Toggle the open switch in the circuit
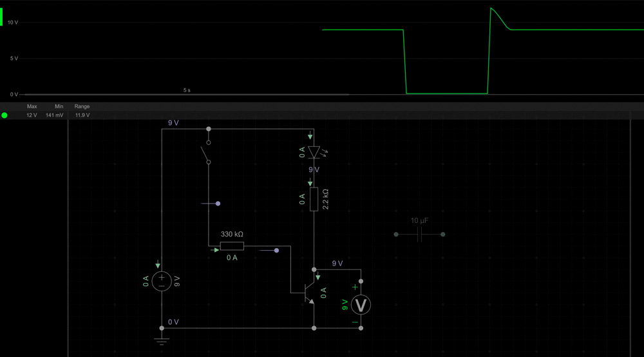This screenshot has width=644, height=357. (x=205, y=152)
